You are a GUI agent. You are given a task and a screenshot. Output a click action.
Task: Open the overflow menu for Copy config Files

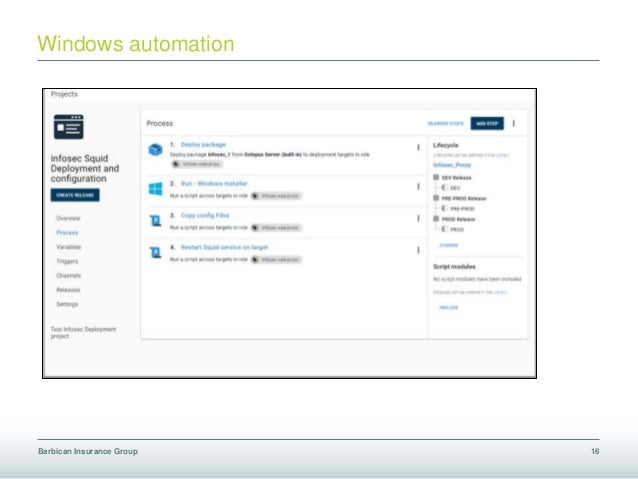click(x=418, y=218)
